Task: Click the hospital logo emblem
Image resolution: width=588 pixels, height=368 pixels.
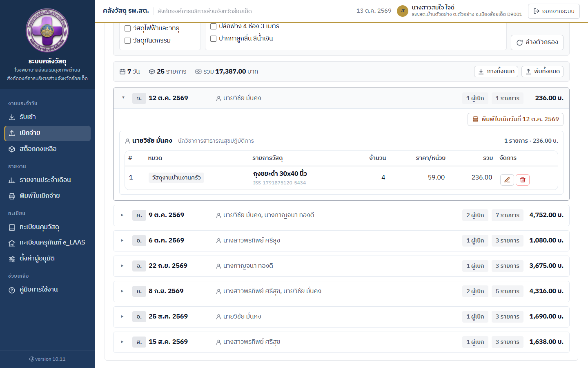Action: [47, 30]
